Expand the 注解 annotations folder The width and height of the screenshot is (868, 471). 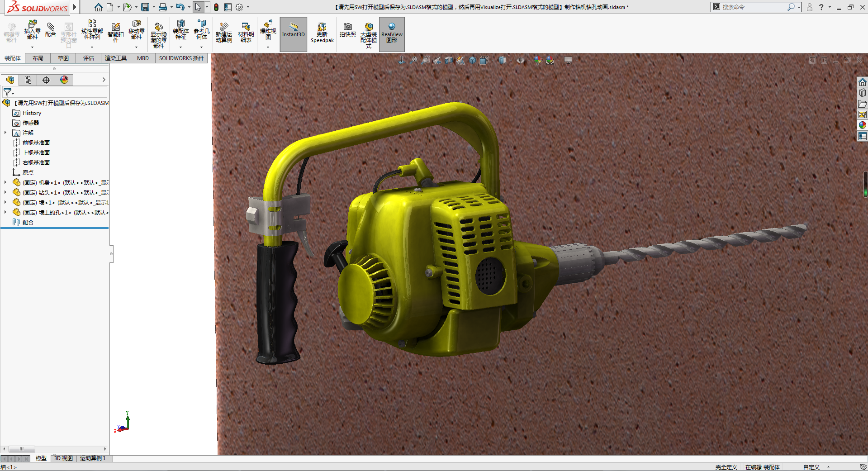tap(5, 133)
